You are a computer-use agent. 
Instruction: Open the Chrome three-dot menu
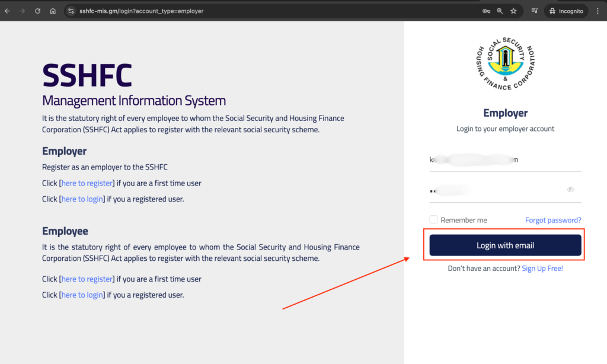click(x=597, y=11)
